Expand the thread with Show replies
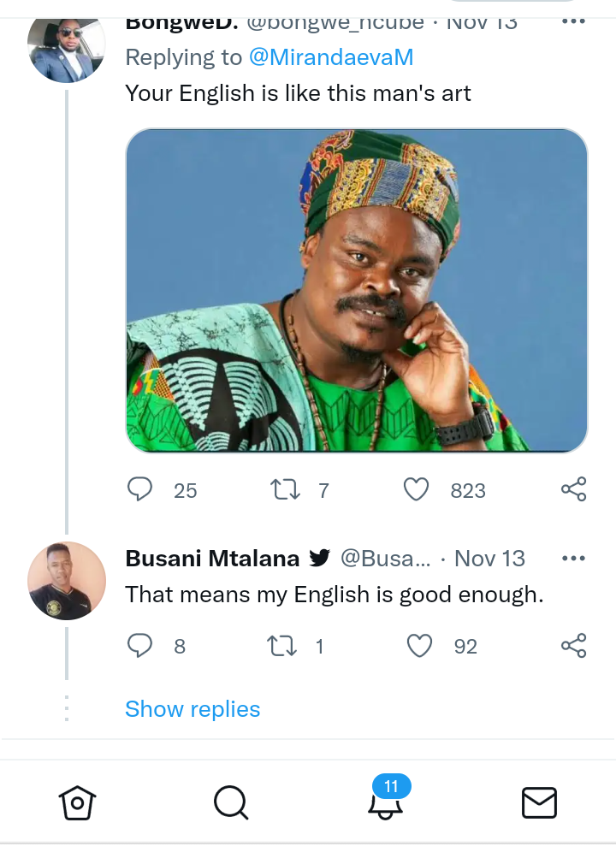 click(192, 709)
